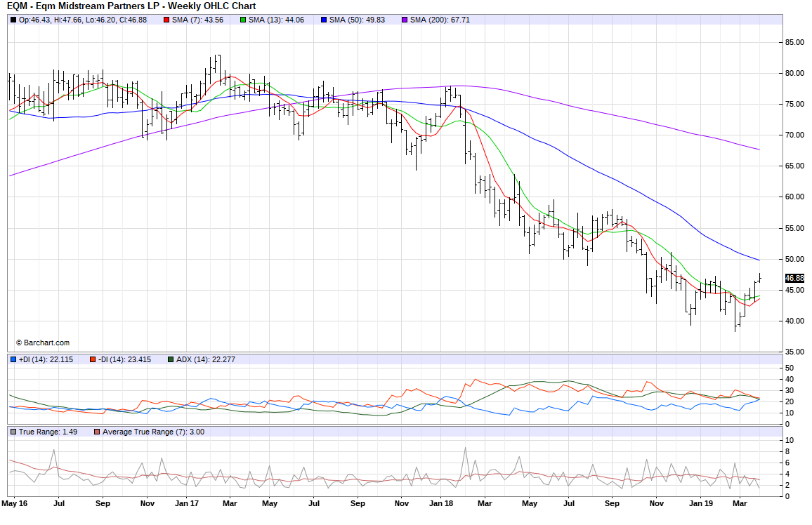Screen dimensions: 812x525
Task: Click the black OHLC legend swatch
Action: click(x=13, y=20)
